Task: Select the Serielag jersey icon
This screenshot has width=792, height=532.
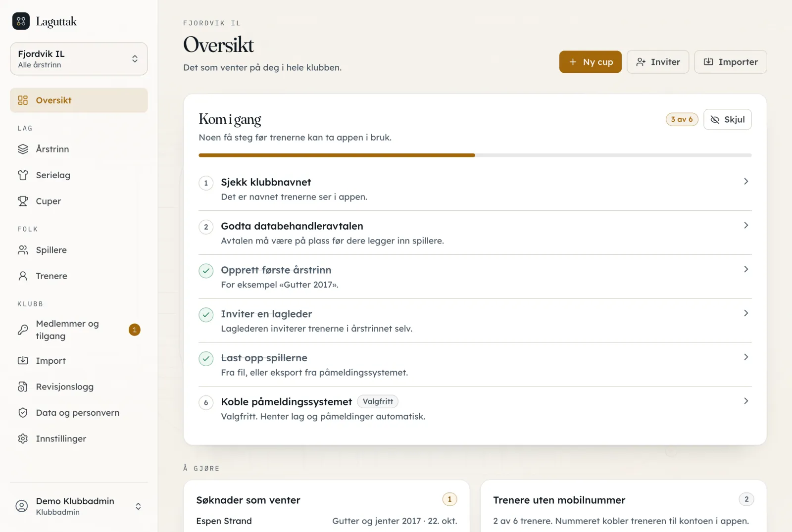Action: (x=23, y=175)
